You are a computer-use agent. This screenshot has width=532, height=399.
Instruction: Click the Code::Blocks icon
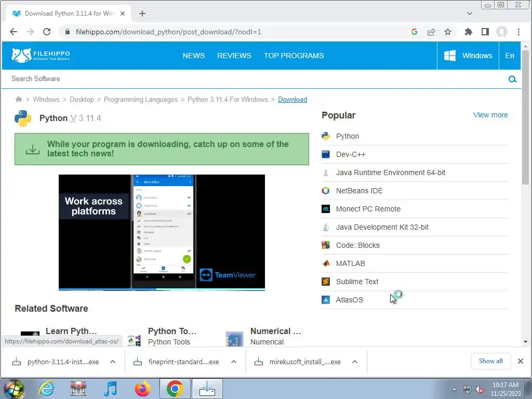click(326, 245)
